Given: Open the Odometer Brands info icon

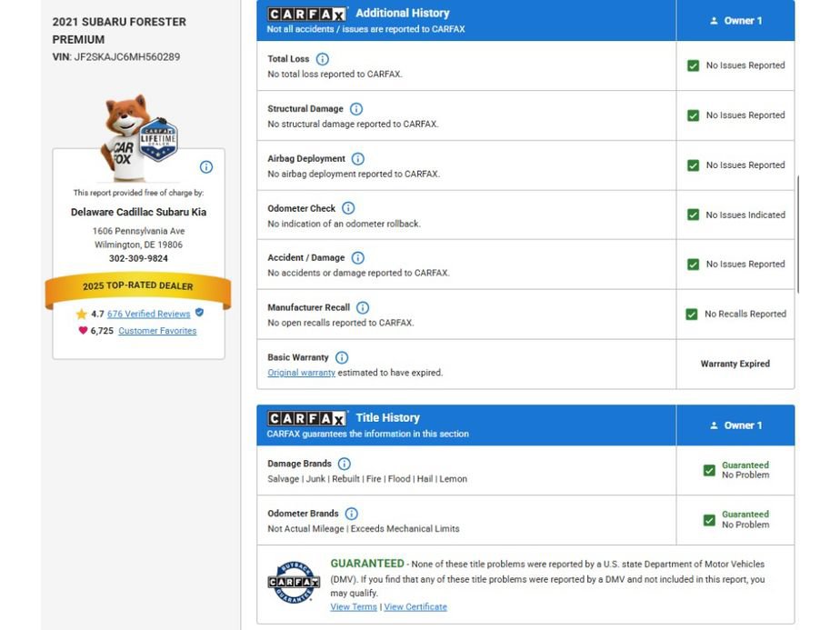Looking at the screenshot, I should tap(352, 514).
